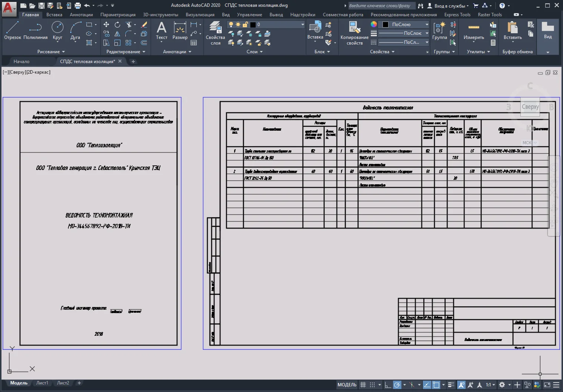Open the annotation scale 1:1 dropdown
563x392 pixels.
coord(491,385)
